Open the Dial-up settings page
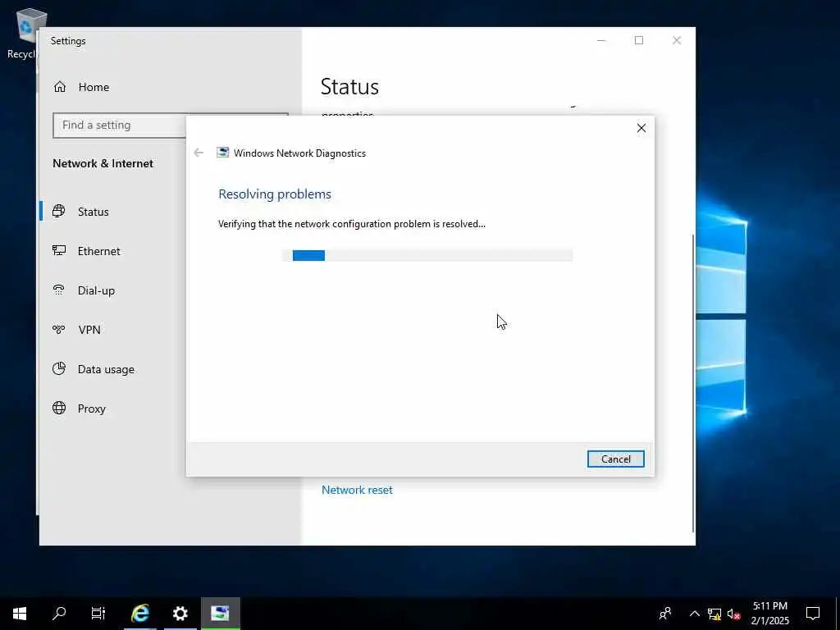 pos(96,290)
